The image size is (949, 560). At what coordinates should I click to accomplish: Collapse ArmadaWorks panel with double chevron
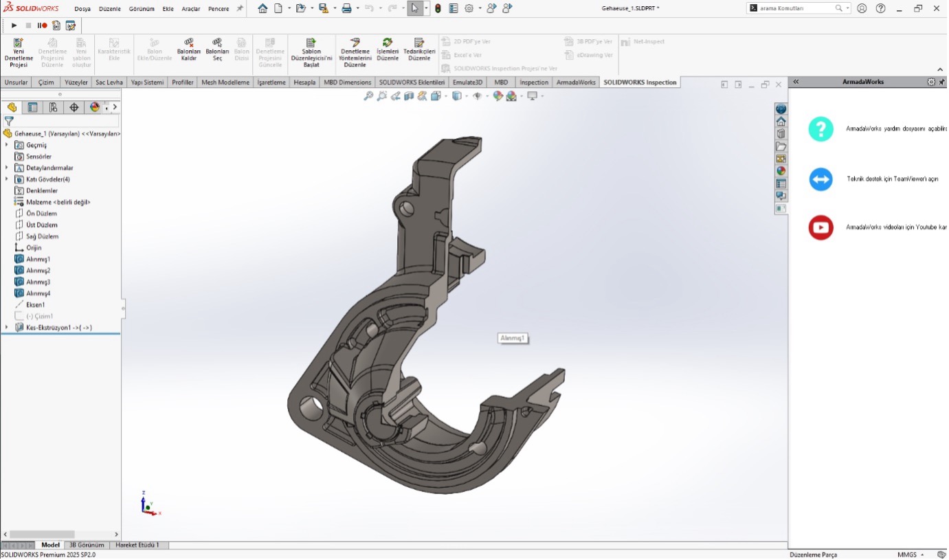[x=796, y=82]
